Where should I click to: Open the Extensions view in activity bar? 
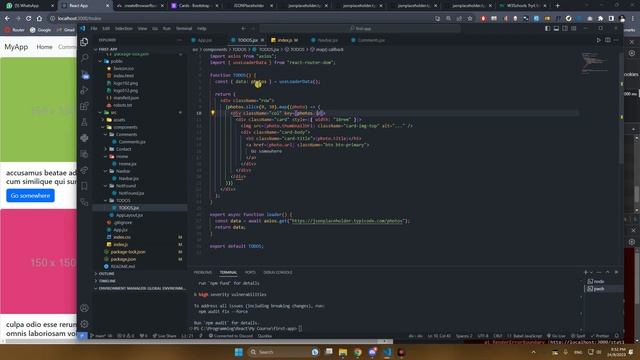click(x=84, y=106)
